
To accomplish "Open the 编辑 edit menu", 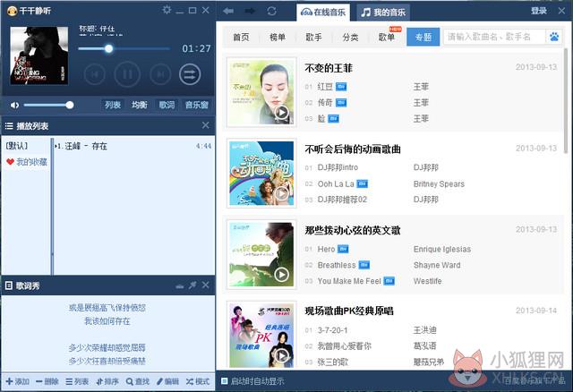I will pos(167,382).
